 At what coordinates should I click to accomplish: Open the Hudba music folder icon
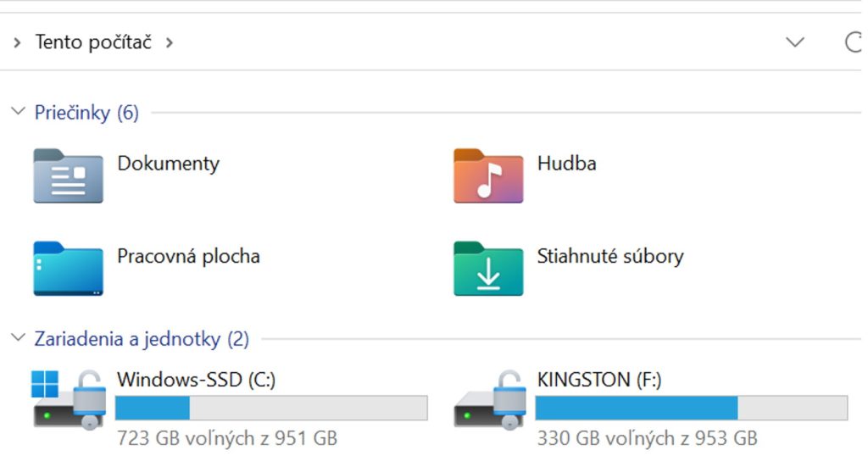coord(488,176)
